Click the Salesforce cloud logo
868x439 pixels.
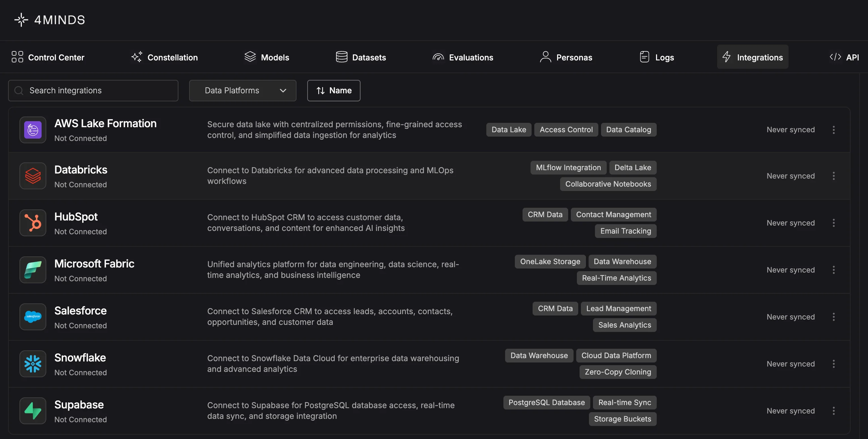tap(33, 316)
